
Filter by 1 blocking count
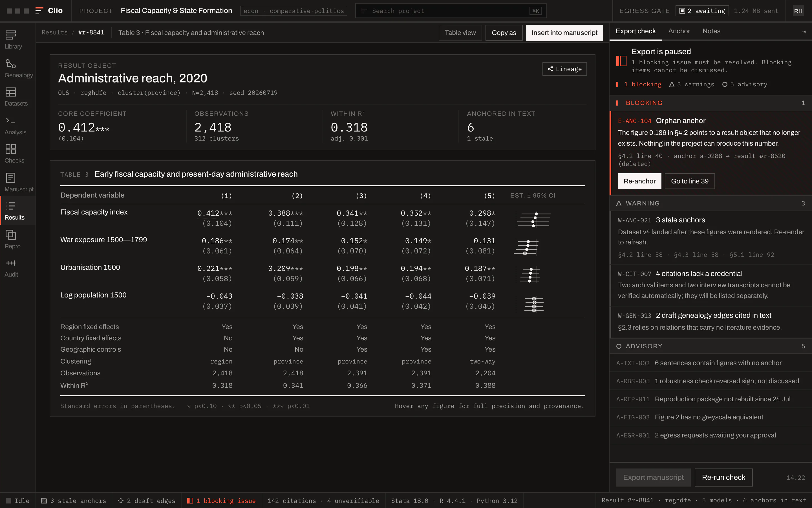tap(639, 84)
